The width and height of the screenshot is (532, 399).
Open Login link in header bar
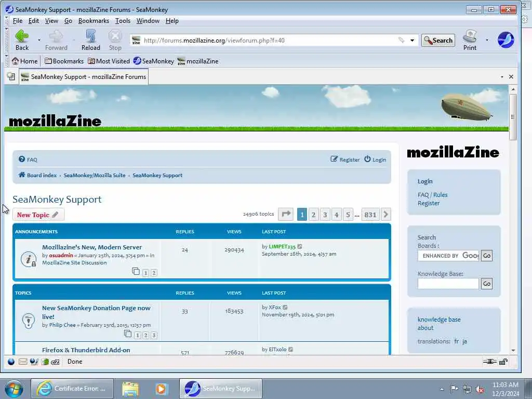(x=375, y=159)
